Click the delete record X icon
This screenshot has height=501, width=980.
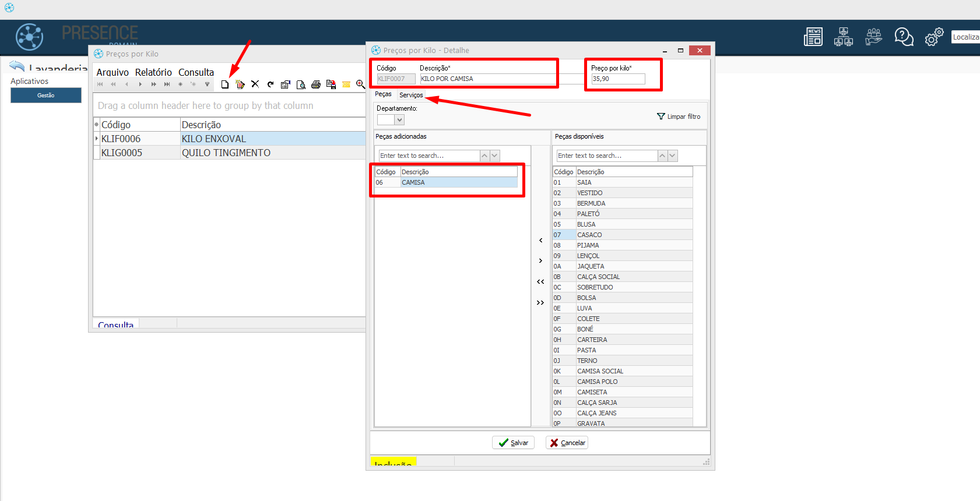255,84
